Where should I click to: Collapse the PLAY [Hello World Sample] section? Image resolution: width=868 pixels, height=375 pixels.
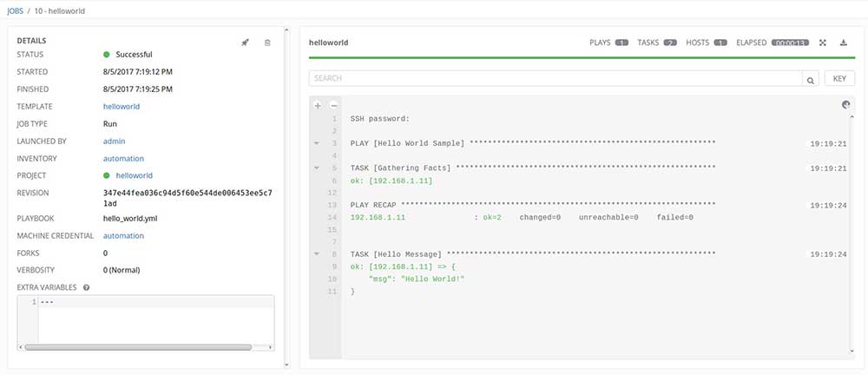(318, 142)
